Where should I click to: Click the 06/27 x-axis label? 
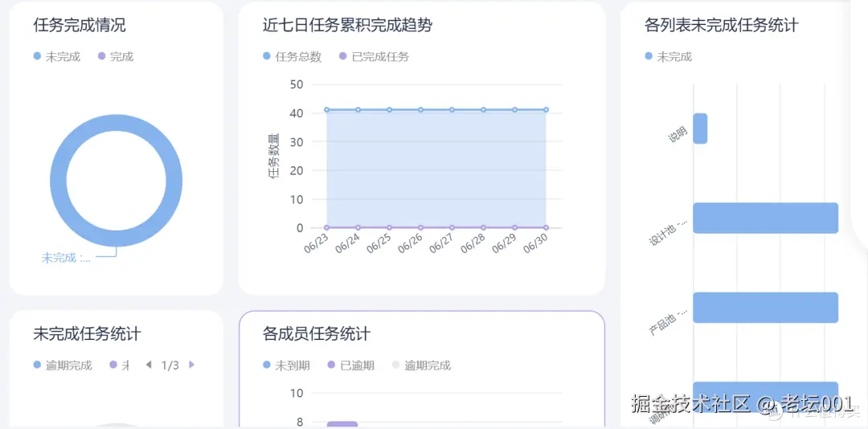pos(442,243)
